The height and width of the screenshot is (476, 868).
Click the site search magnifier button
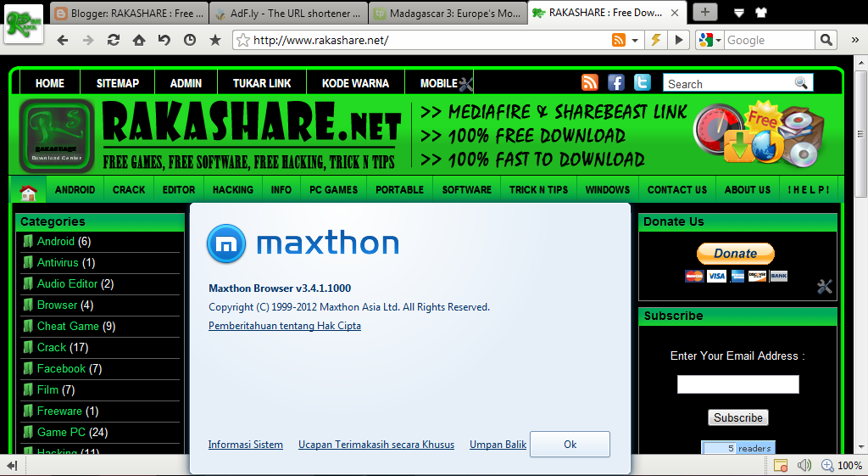click(x=801, y=82)
